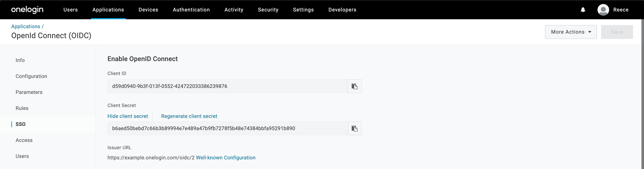Click Regenerate client secret link
The height and width of the screenshot is (169, 644).
coord(189,116)
